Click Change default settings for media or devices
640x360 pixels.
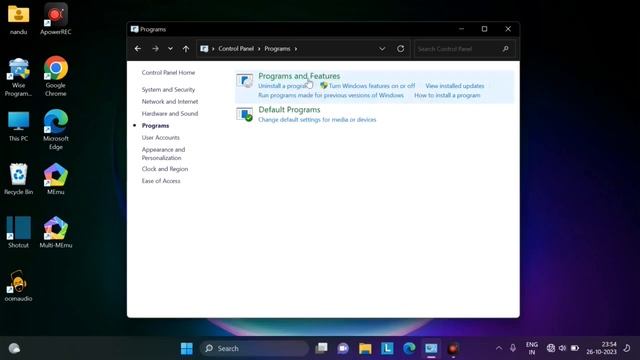317,120
